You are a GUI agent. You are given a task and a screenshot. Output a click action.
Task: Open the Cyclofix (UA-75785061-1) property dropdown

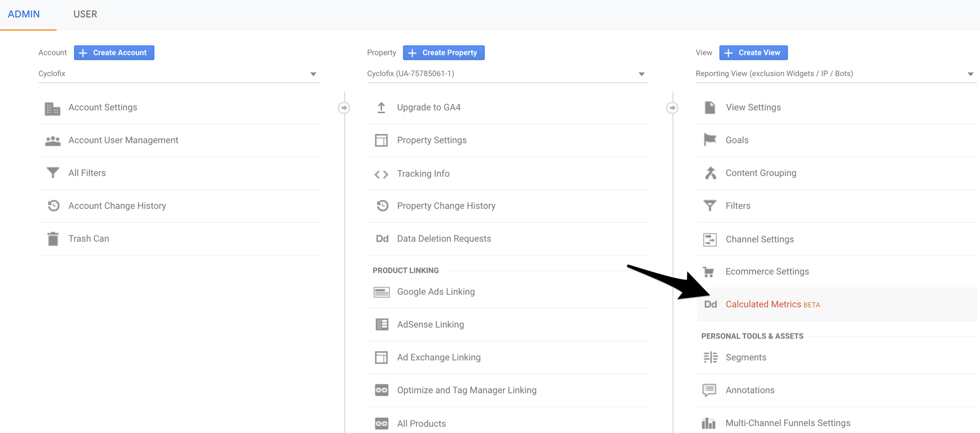point(507,74)
